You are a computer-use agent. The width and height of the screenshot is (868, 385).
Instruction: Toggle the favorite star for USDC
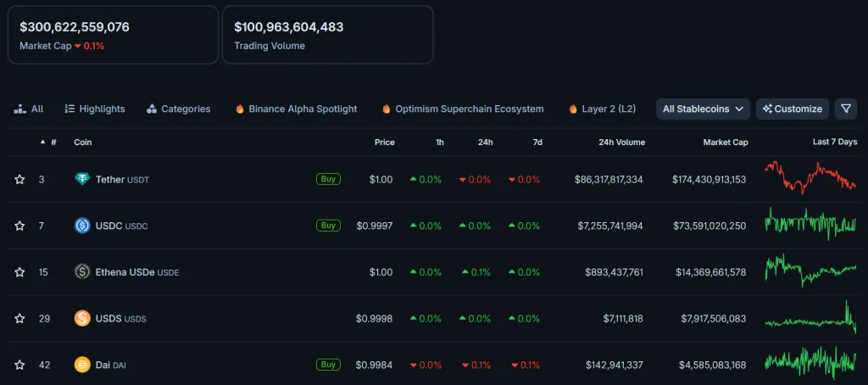pyautogui.click(x=19, y=226)
